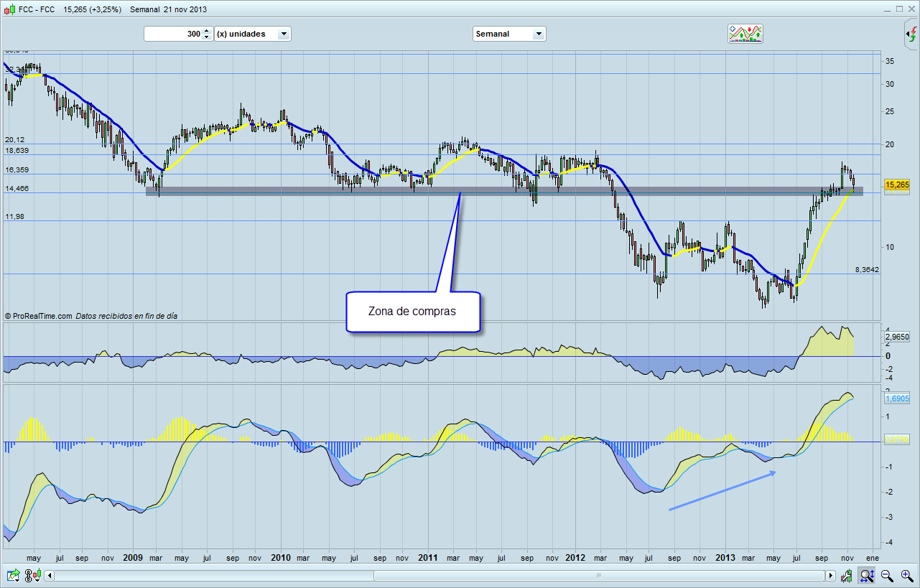The image size is (920, 588).
Task: Click the FCC candlestick icon in title bar
Action: coord(9,9)
